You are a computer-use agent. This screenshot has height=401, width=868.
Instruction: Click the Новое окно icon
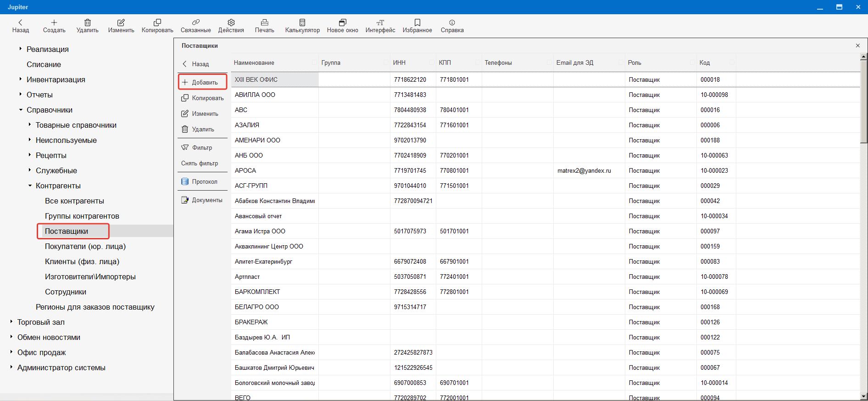point(343,22)
